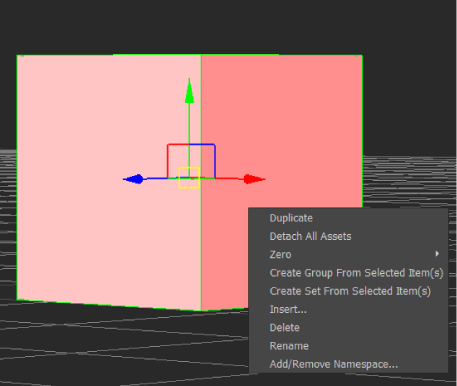Expand the Zero submenu arrow
The width and height of the screenshot is (457, 386).
tap(437, 254)
